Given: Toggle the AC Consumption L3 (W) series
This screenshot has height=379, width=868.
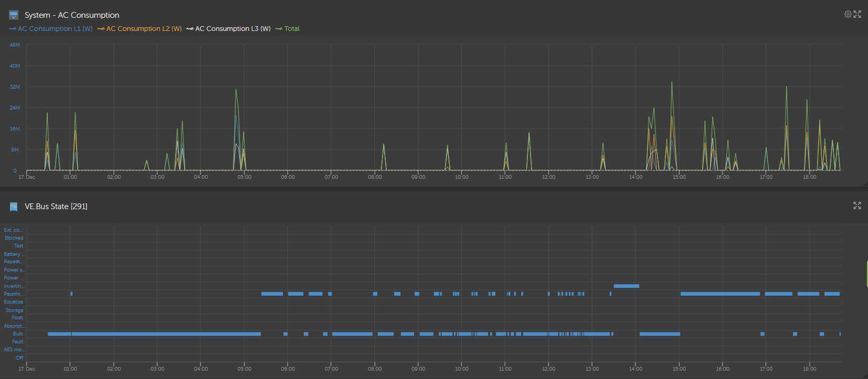Looking at the screenshot, I should 229,29.
